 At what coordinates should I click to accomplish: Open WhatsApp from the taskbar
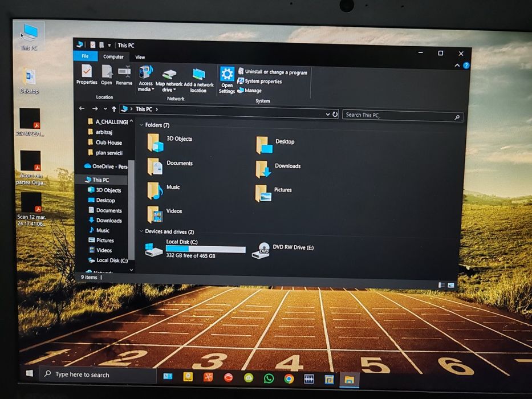point(269,378)
